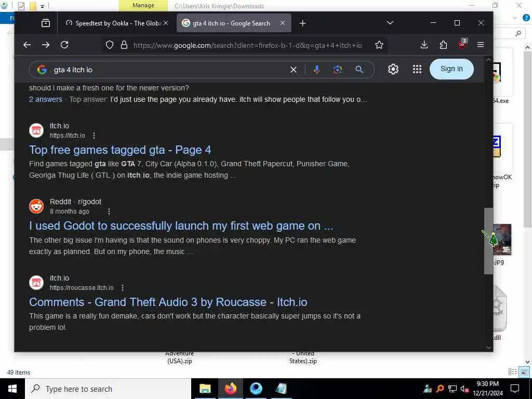Switch File Explorer to details view
This screenshot has width=532, height=399.
pos(513,372)
